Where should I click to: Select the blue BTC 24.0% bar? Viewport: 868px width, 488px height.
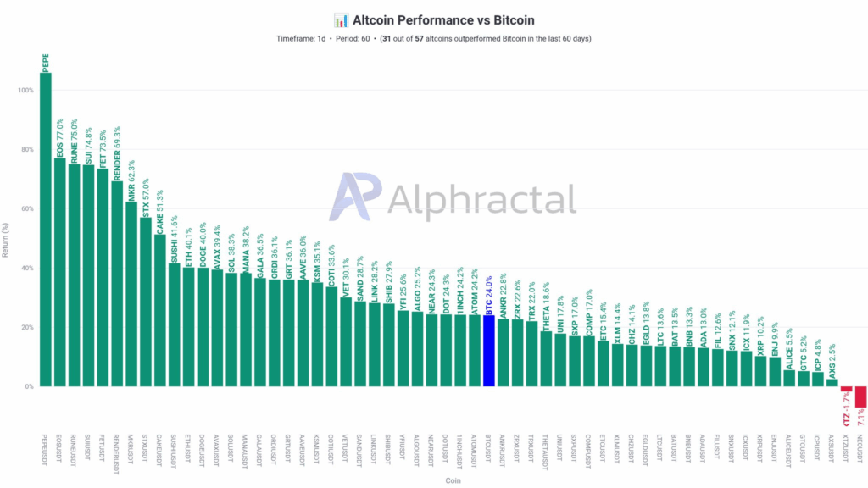pos(488,351)
